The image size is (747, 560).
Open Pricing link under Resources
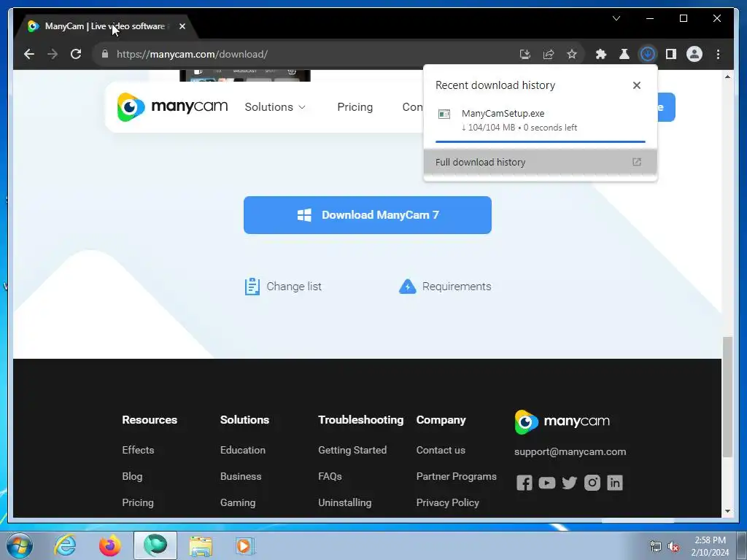pos(138,502)
